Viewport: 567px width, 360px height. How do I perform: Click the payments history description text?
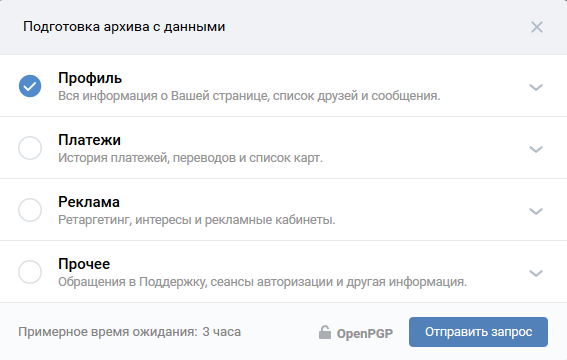[190, 158]
